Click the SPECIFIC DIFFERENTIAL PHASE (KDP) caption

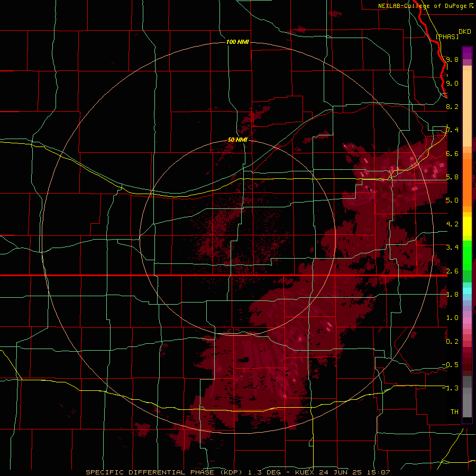163,472
